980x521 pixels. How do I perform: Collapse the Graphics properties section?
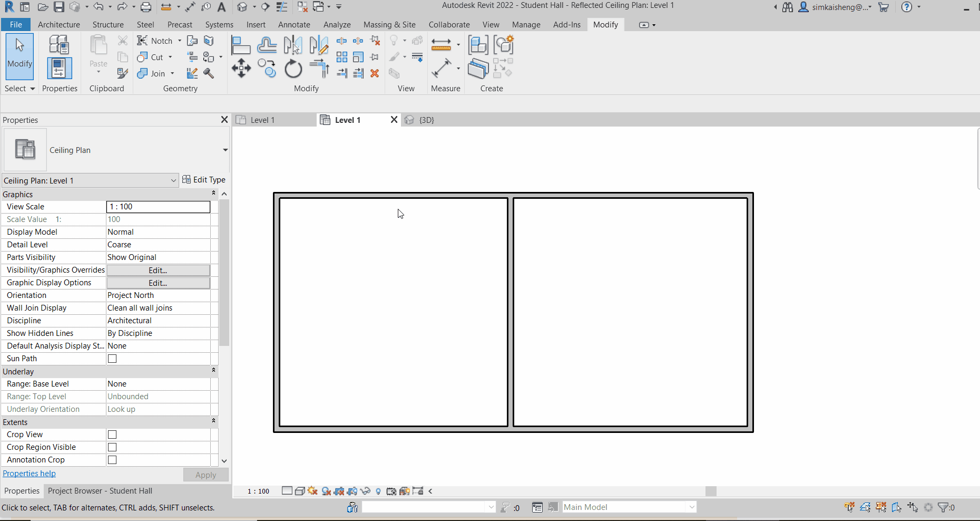(x=213, y=194)
